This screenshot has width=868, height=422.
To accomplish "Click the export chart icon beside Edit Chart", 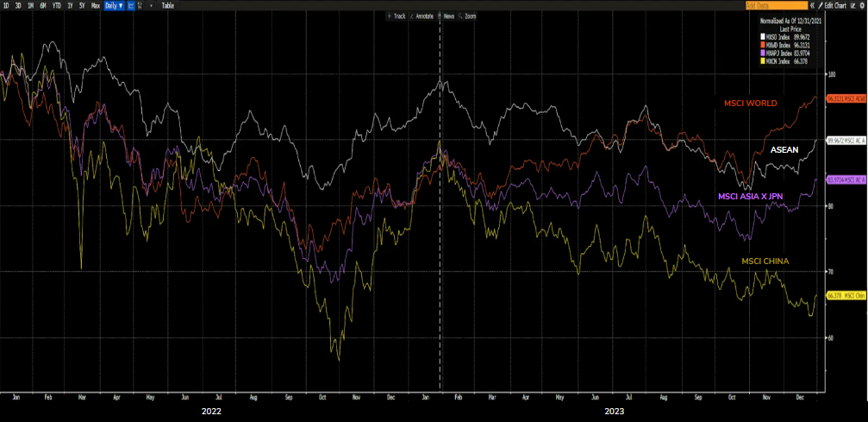I will pyautogui.click(x=852, y=5).
